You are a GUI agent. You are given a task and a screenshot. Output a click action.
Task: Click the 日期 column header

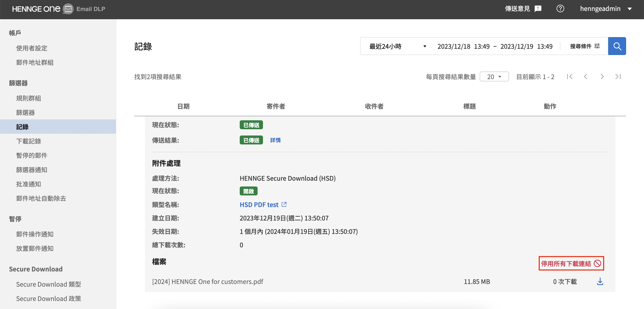[x=183, y=106]
